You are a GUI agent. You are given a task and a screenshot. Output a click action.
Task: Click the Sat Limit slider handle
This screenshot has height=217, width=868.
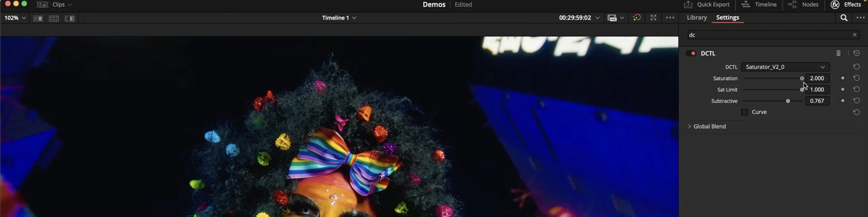click(x=802, y=90)
